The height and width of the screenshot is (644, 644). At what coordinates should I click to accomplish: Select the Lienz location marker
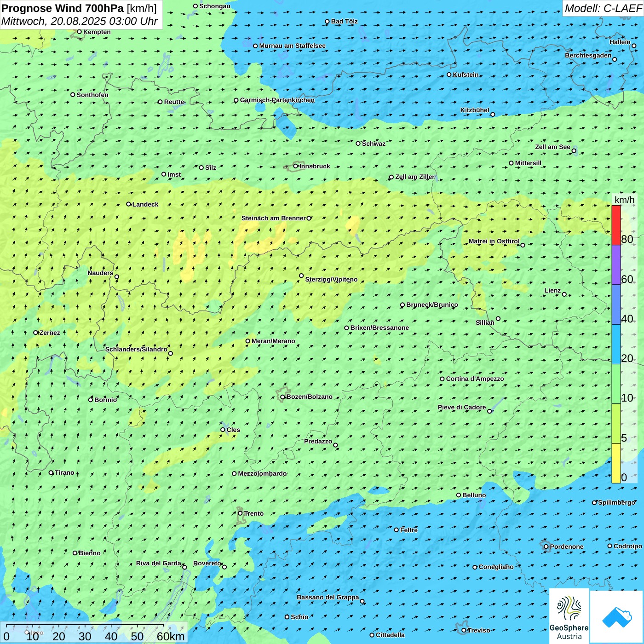[x=564, y=294]
